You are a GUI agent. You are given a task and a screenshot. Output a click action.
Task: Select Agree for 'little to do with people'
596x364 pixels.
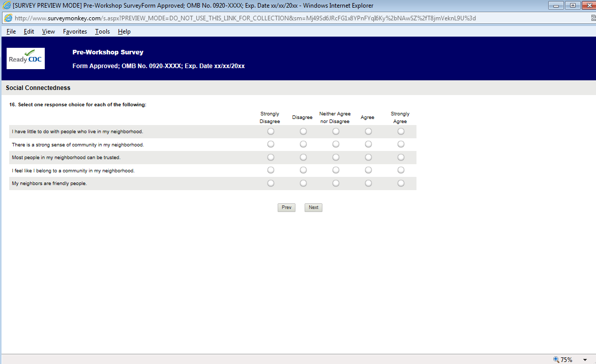click(x=368, y=132)
